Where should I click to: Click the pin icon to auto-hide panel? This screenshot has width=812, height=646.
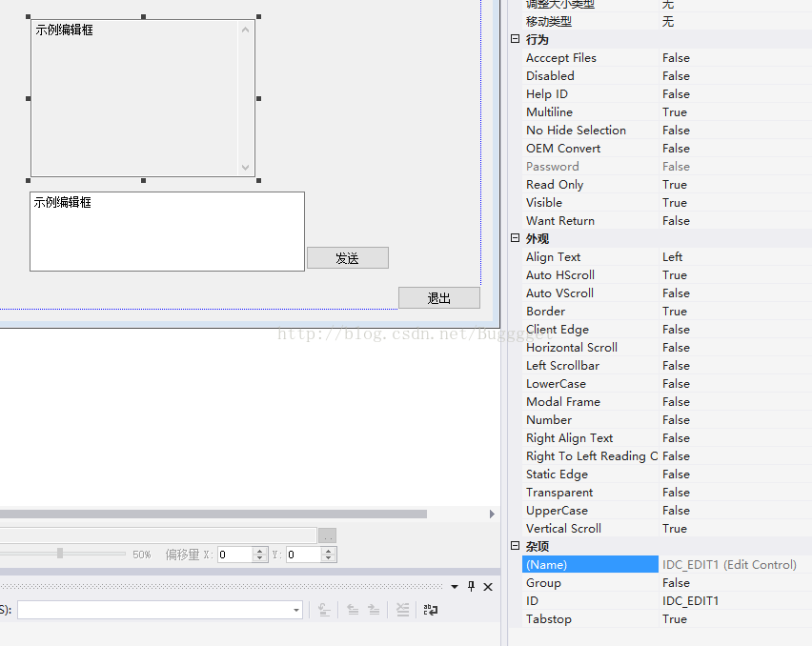471,587
